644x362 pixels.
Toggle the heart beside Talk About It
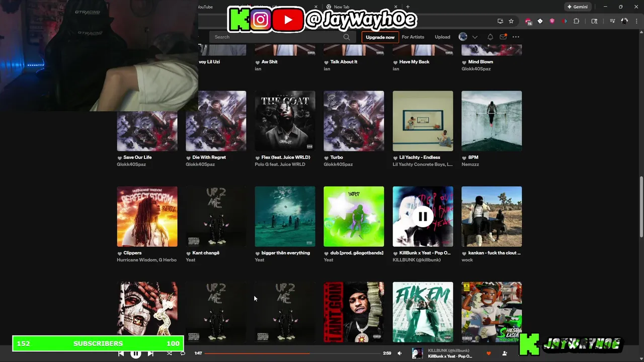326,62
